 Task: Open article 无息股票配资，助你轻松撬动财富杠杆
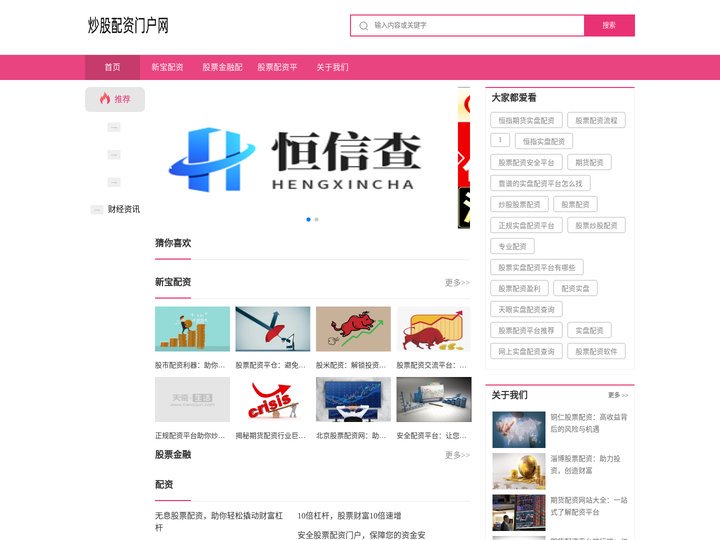tap(219, 522)
